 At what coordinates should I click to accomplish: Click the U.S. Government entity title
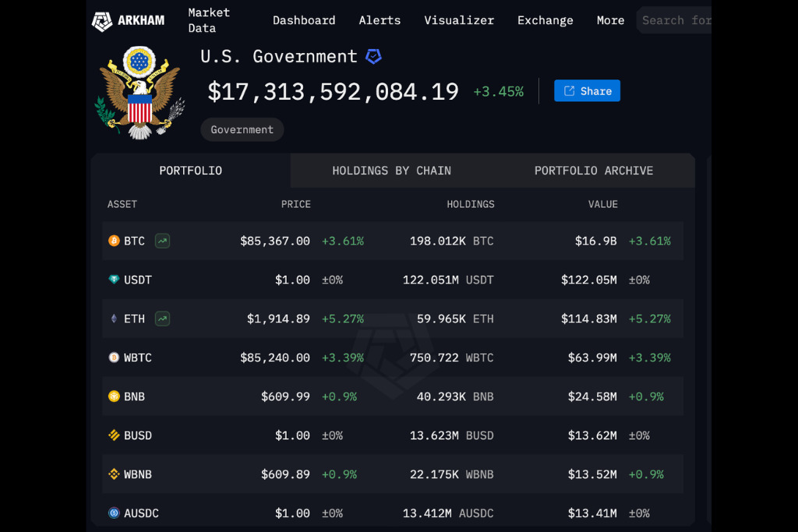coord(279,56)
